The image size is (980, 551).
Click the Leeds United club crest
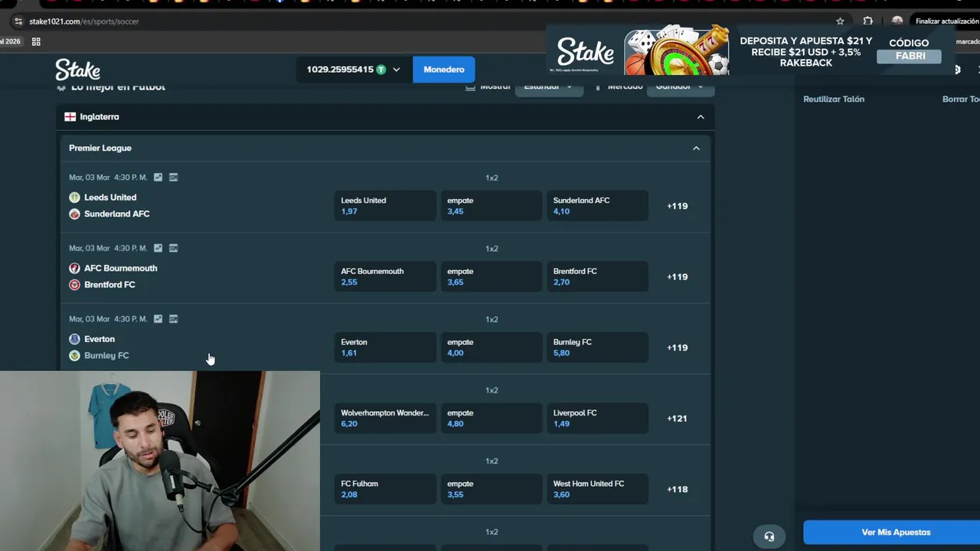pyautogui.click(x=74, y=197)
